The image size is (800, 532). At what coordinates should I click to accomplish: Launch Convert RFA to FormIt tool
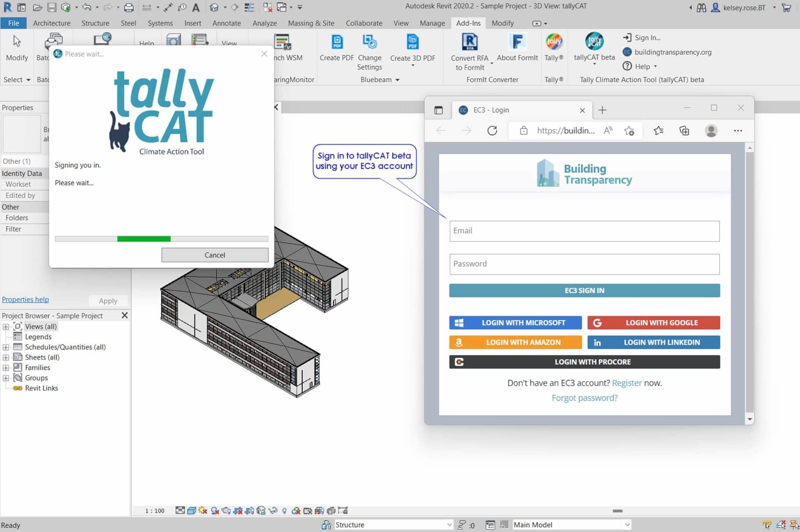[x=469, y=43]
